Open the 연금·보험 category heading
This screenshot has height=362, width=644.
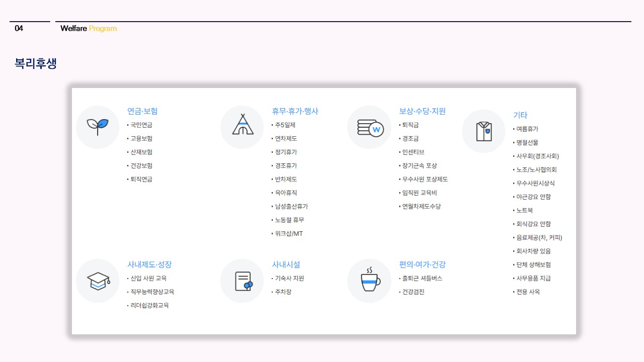click(142, 111)
